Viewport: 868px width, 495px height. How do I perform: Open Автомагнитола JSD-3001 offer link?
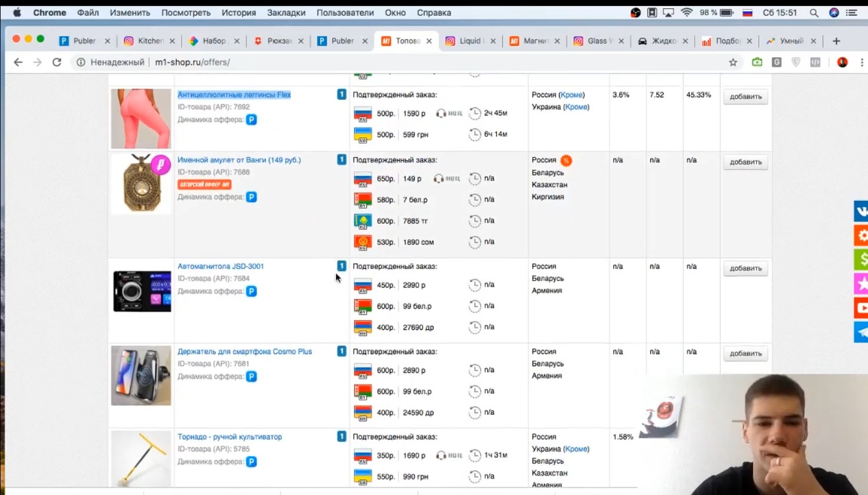[221, 266]
